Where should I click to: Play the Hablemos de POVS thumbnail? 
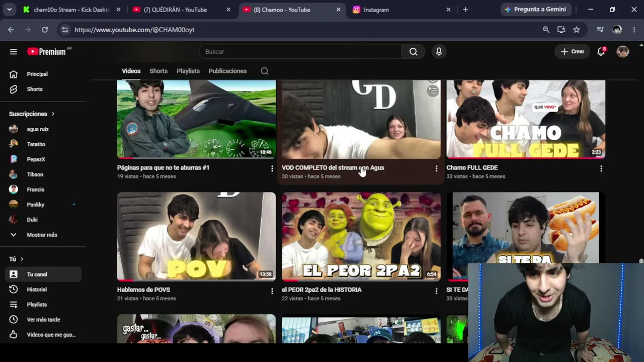point(196,236)
